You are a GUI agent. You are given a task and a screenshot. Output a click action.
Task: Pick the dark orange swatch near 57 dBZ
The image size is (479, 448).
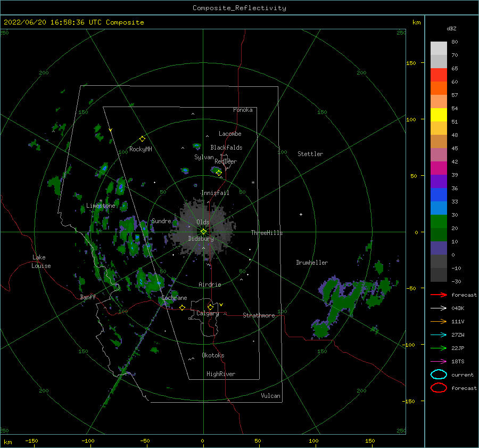point(439,88)
